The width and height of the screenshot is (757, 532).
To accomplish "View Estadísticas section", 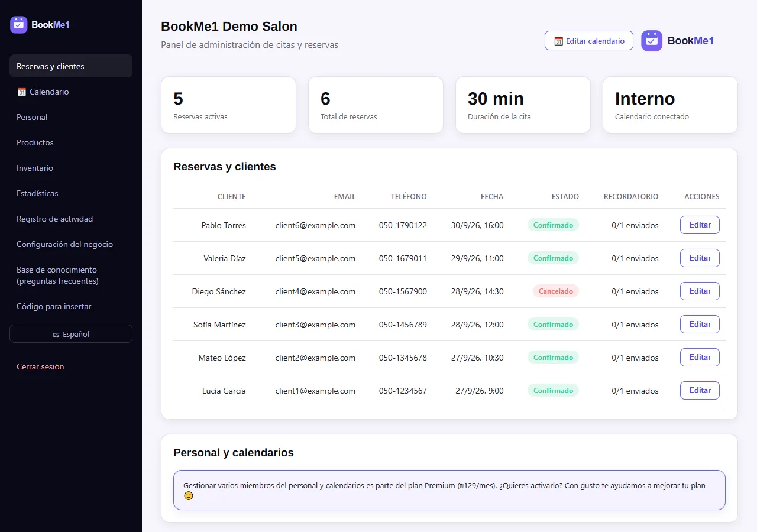I will (71, 193).
